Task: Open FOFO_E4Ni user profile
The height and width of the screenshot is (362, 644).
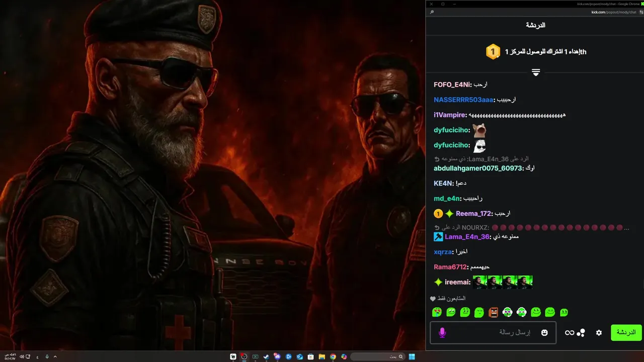Action: pyautogui.click(x=453, y=84)
